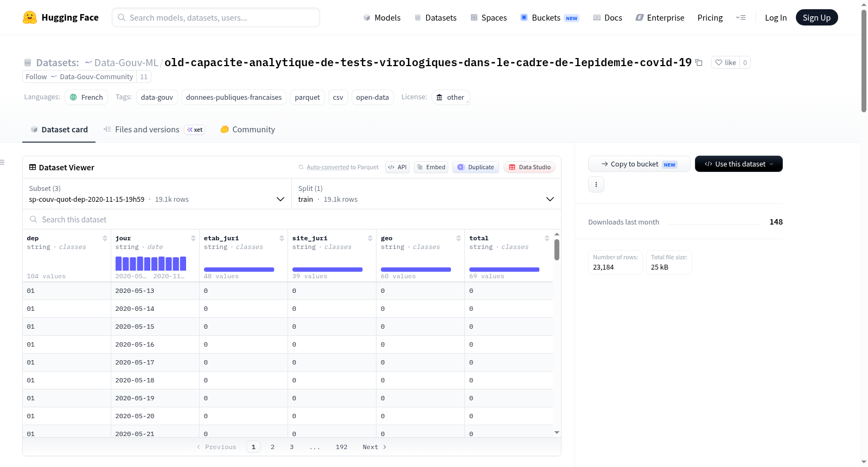Open Buckets in top navigation
868x467 pixels.
pos(550,17)
